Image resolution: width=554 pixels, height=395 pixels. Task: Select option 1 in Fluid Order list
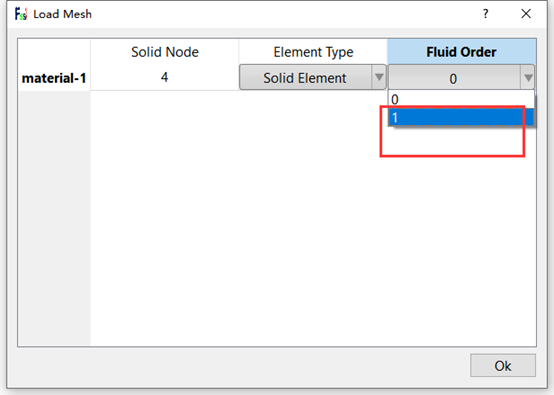coord(461,117)
